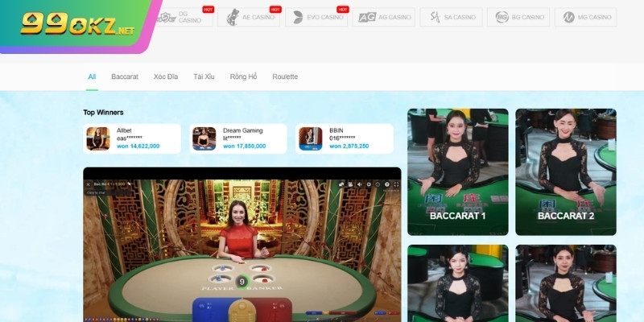Viewport: 644px width, 322px height.
Task: Open the baccarat table below BACCARAT 1
Action: coord(458,283)
